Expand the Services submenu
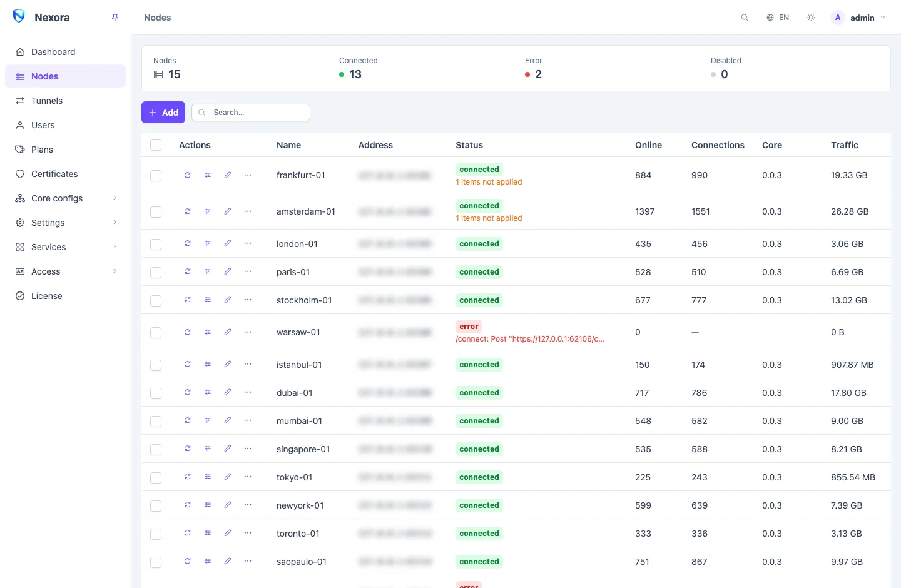 65,247
